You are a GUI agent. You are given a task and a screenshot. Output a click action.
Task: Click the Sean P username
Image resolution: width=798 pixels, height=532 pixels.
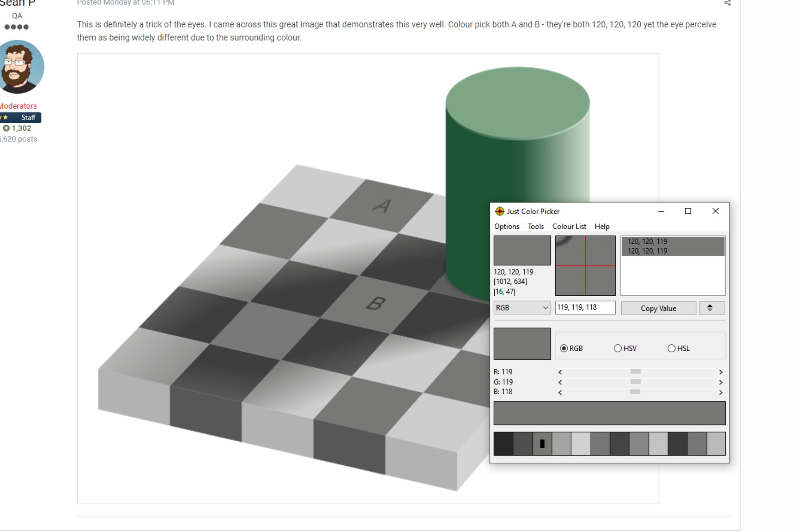[18, 3]
